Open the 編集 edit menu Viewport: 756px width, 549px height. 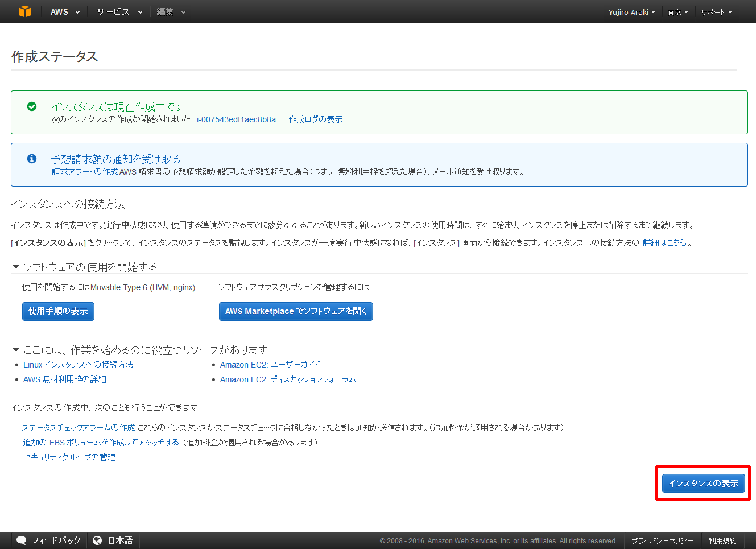pyautogui.click(x=171, y=11)
